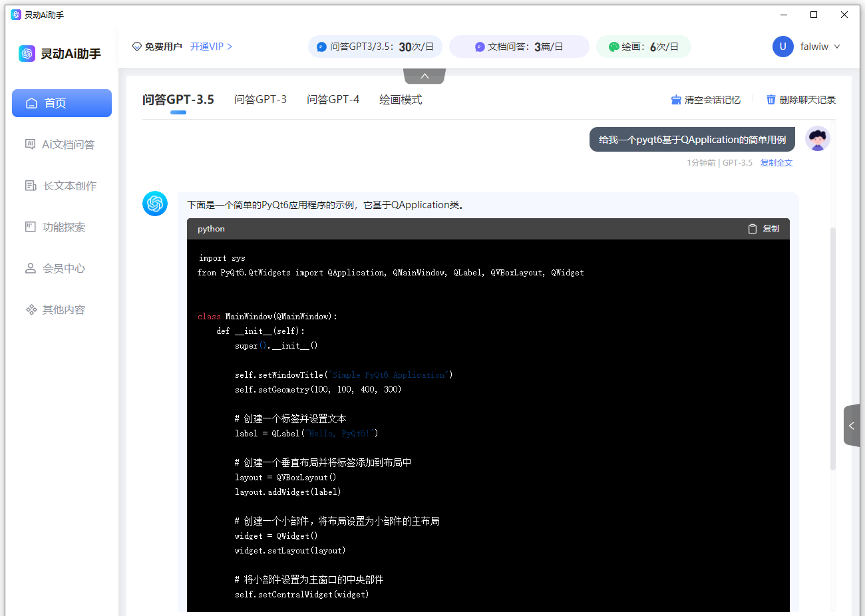Click the 开通VIP link
Screen dimensions: 865x616
211,47
